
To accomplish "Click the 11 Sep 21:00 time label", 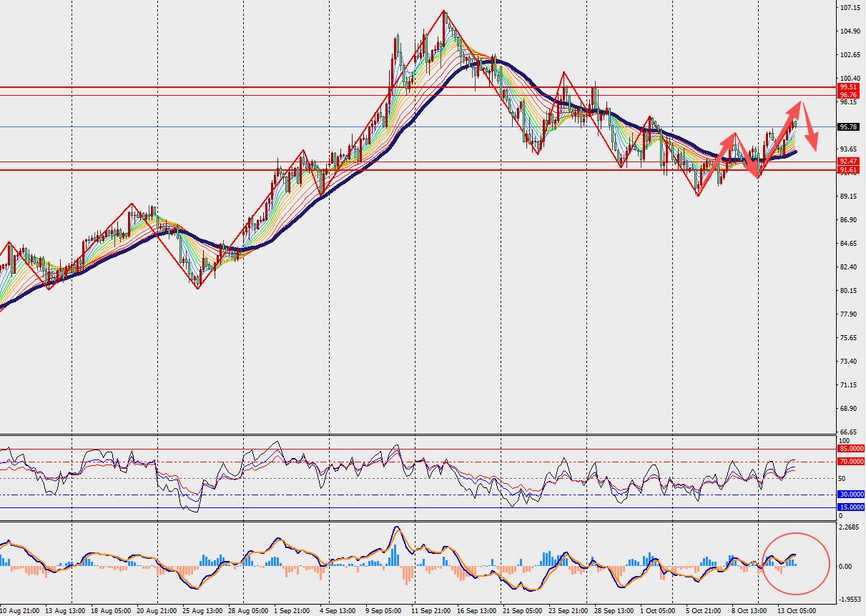I will point(431,611).
